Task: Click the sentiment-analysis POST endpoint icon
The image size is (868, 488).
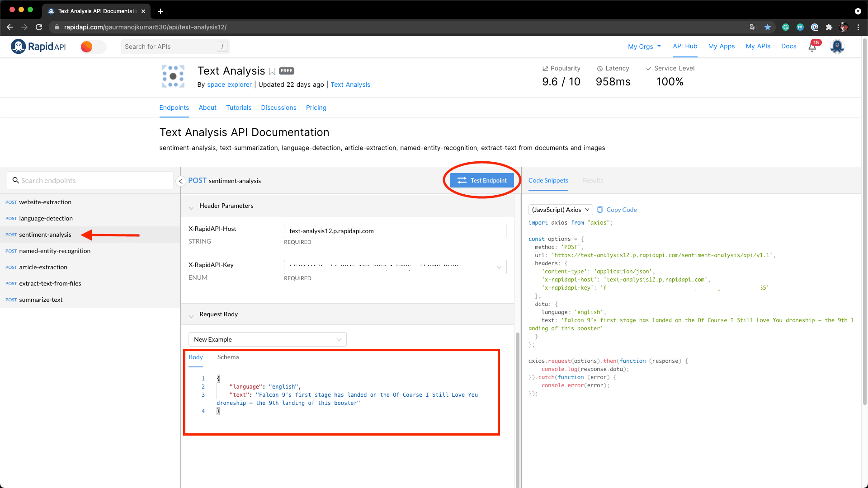Action: point(10,234)
